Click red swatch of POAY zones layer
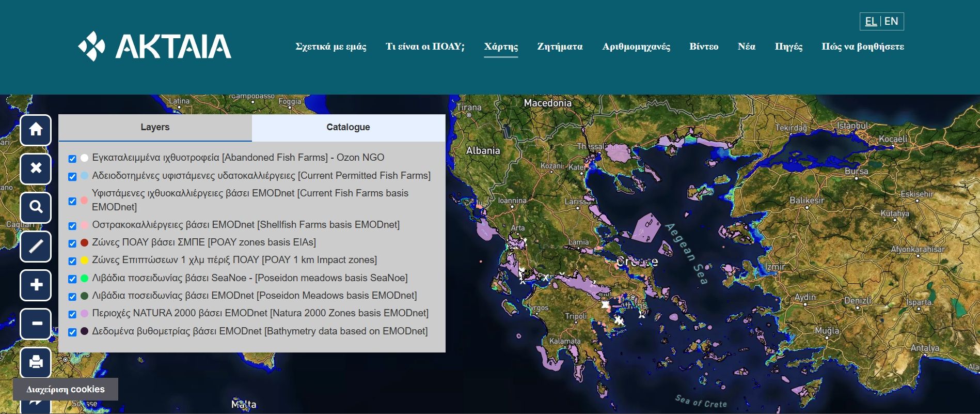Screen dimensions: 980x414 84,242
